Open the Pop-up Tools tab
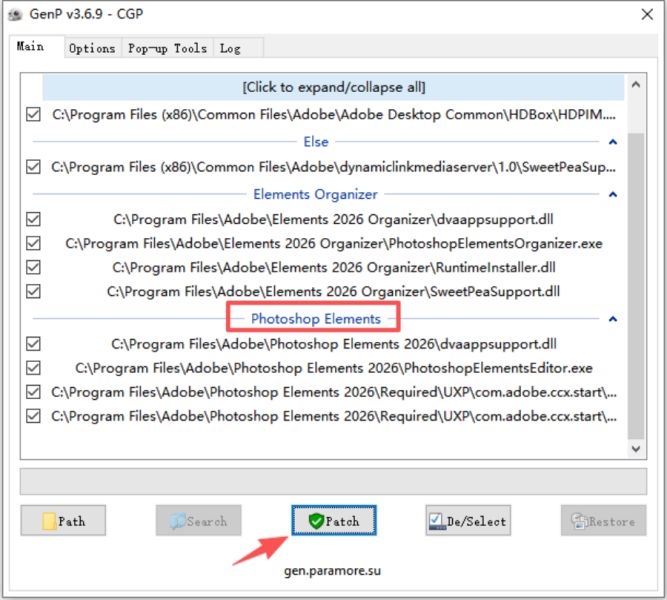 click(x=168, y=49)
